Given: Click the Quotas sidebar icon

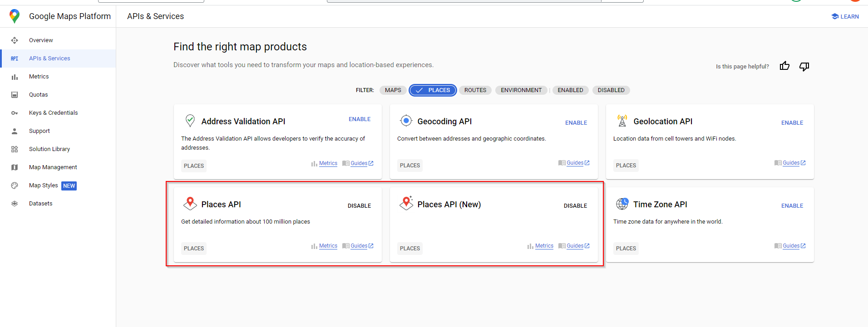Looking at the screenshot, I should click(x=15, y=95).
